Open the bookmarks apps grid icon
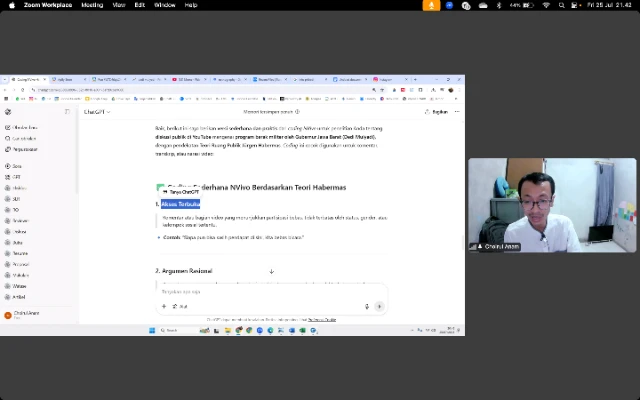The width and height of the screenshot is (640, 400). pos(6,99)
